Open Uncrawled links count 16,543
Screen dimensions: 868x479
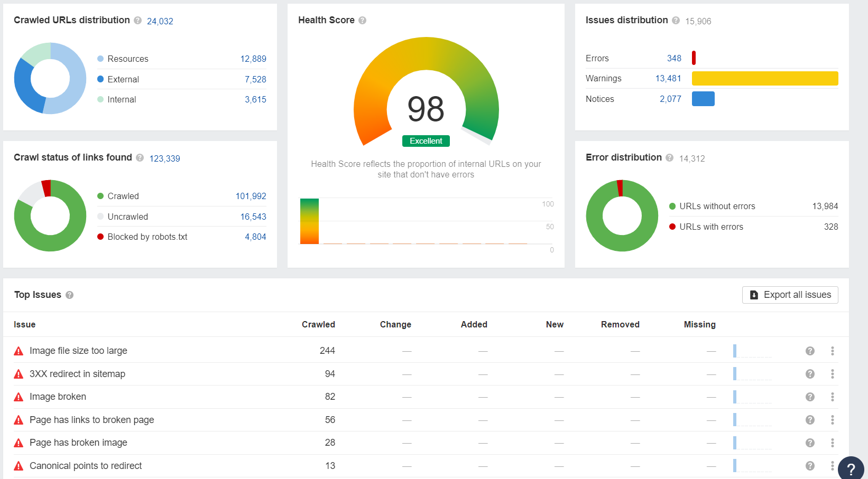point(253,217)
